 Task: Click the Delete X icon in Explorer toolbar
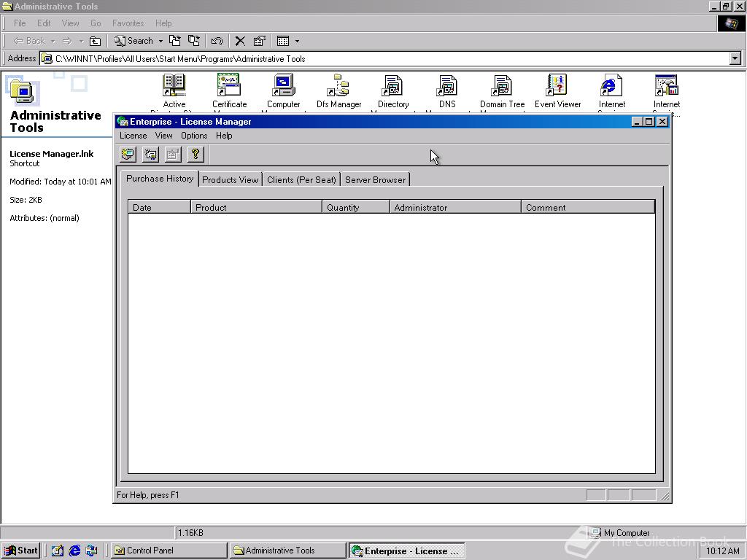(239, 41)
